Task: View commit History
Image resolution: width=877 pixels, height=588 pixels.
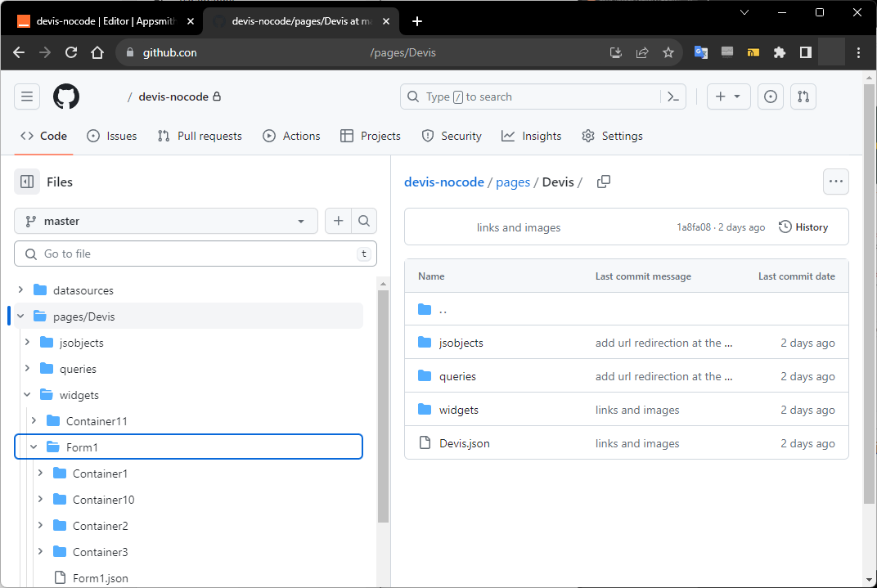Action: pyautogui.click(x=803, y=227)
